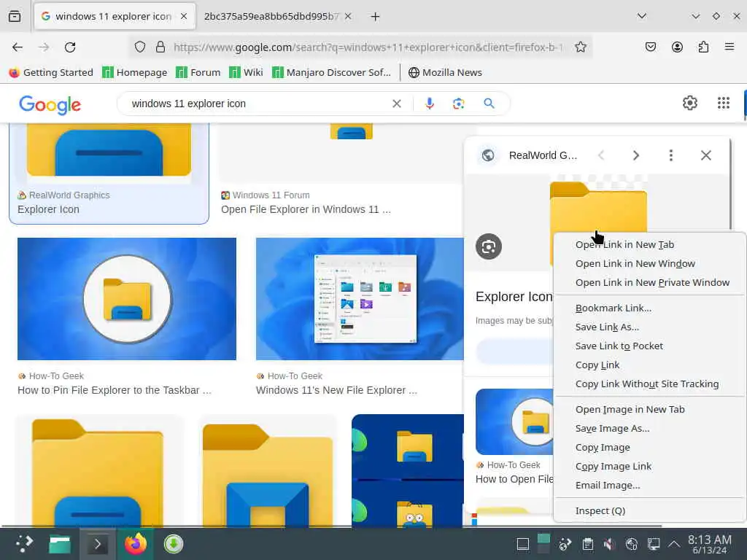Open the Manjaro Discover Software bookmark
The height and width of the screenshot is (560, 747).
click(x=331, y=72)
